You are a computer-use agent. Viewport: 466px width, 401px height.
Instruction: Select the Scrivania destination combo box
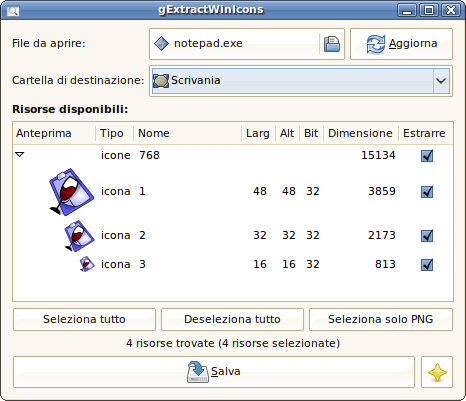point(300,81)
